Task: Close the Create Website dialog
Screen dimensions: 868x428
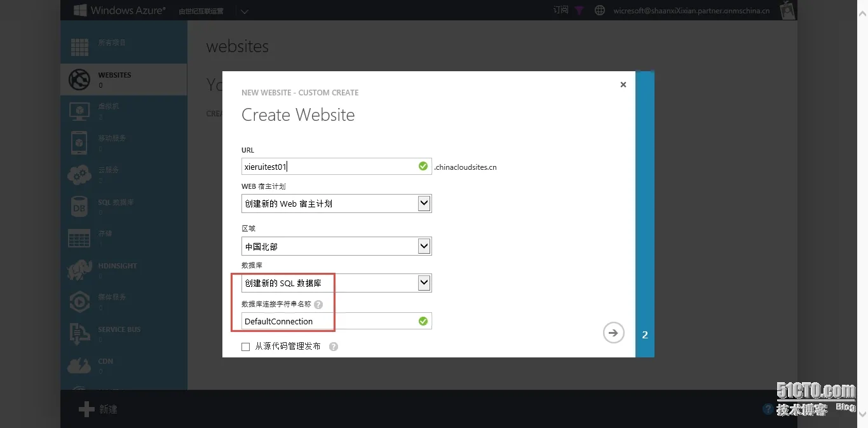Action: pyautogui.click(x=623, y=85)
